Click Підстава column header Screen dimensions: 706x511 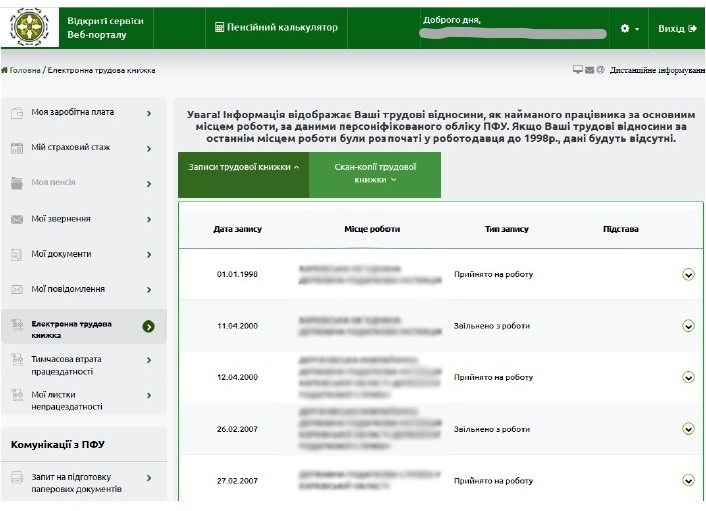click(x=620, y=229)
